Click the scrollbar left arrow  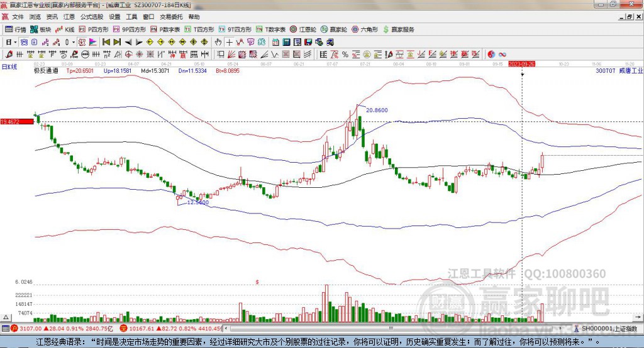click(226, 329)
